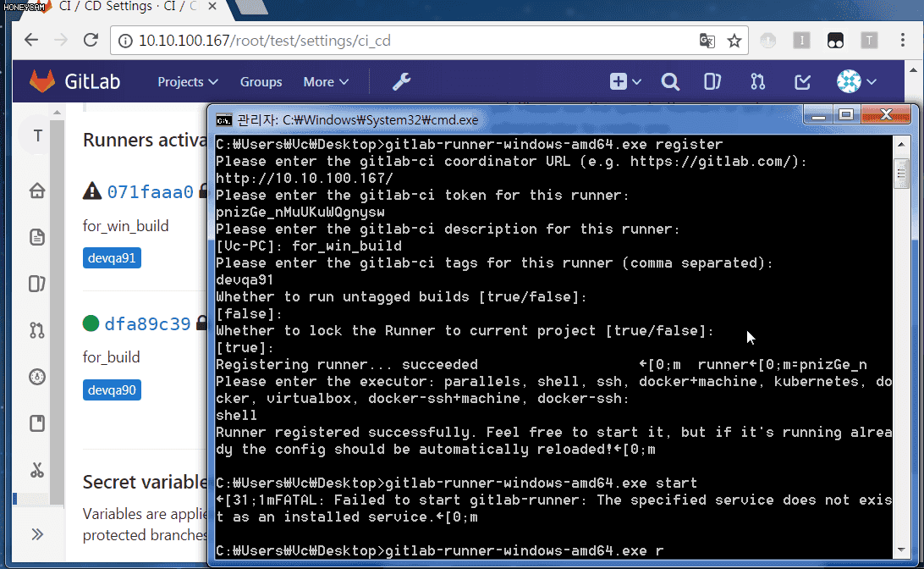The width and height of the screenshot is (924, 569).
Task: Click the dark face extension icon
Action: coord(836,40)
